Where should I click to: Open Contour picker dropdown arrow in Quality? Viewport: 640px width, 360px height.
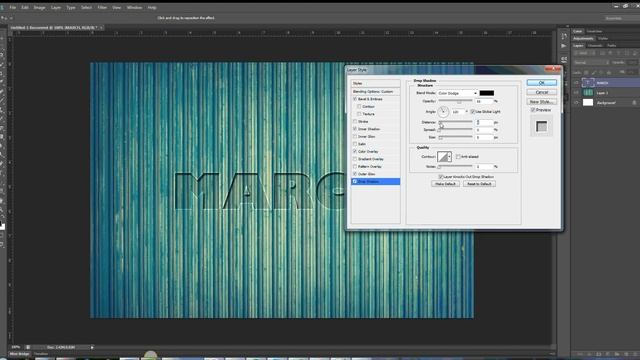[x=449, y=157]
